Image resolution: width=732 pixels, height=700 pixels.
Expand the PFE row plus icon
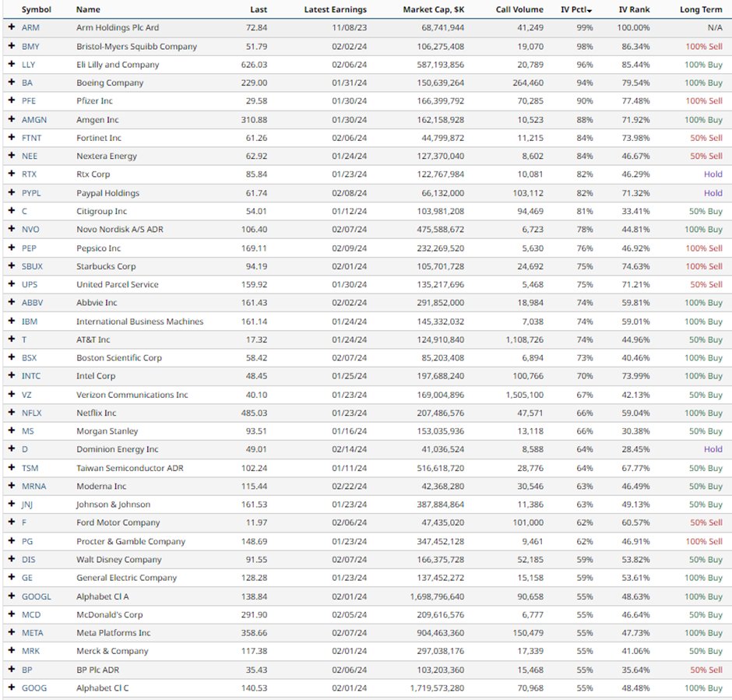click(12, 100)
